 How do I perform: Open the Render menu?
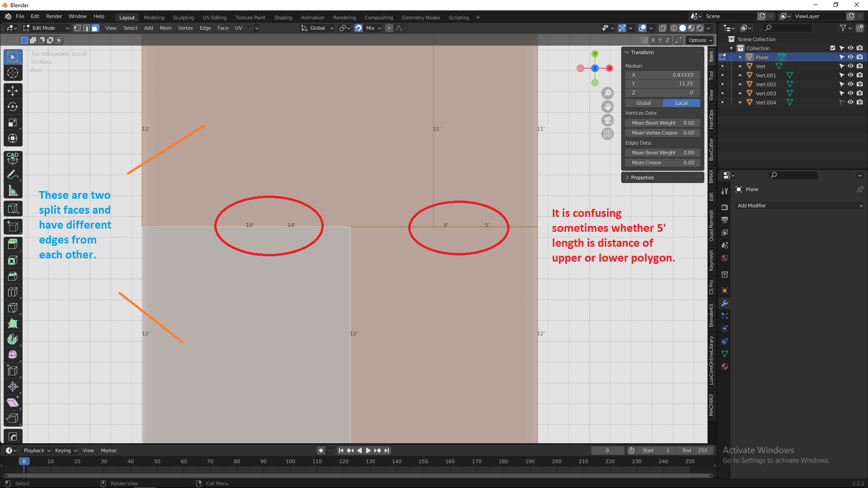54,16
